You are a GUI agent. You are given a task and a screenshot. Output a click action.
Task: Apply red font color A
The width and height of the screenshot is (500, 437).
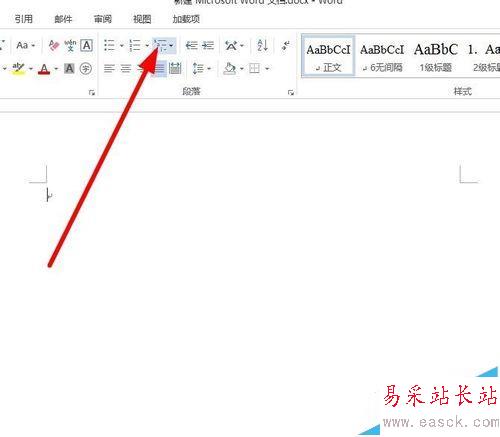click(x=44, y=69)
